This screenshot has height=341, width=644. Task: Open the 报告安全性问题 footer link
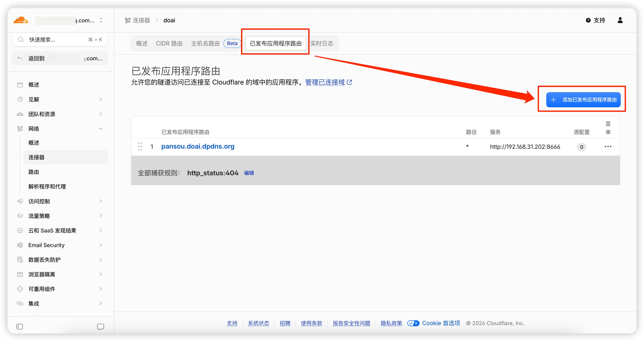[351, 323]
